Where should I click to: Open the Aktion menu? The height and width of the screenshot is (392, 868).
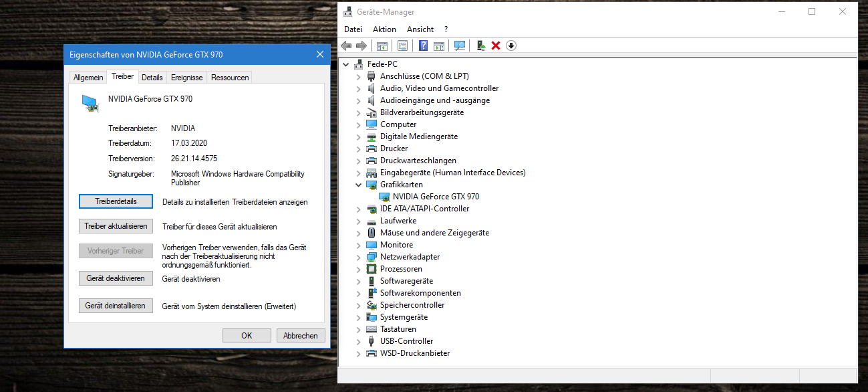pos(384,29)
